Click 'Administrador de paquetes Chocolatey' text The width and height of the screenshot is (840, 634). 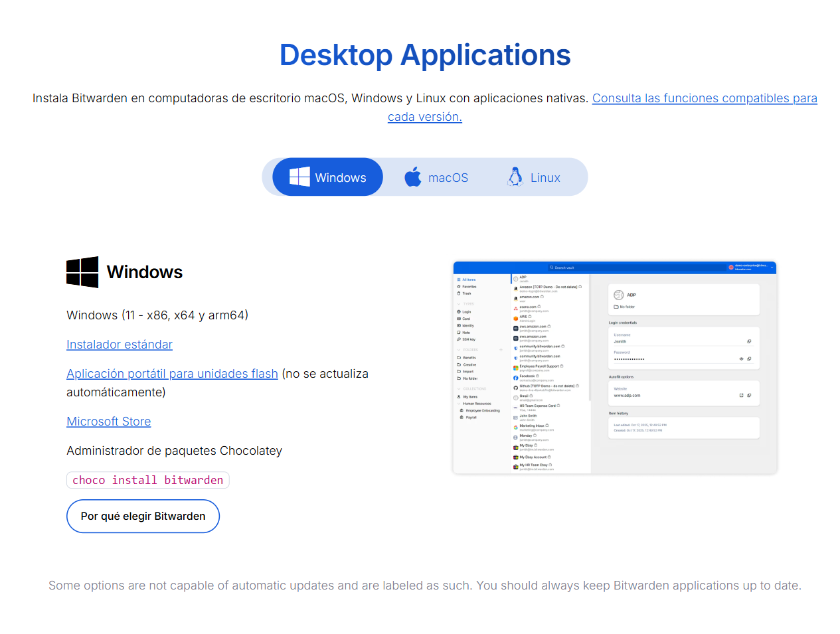point(174,451)
